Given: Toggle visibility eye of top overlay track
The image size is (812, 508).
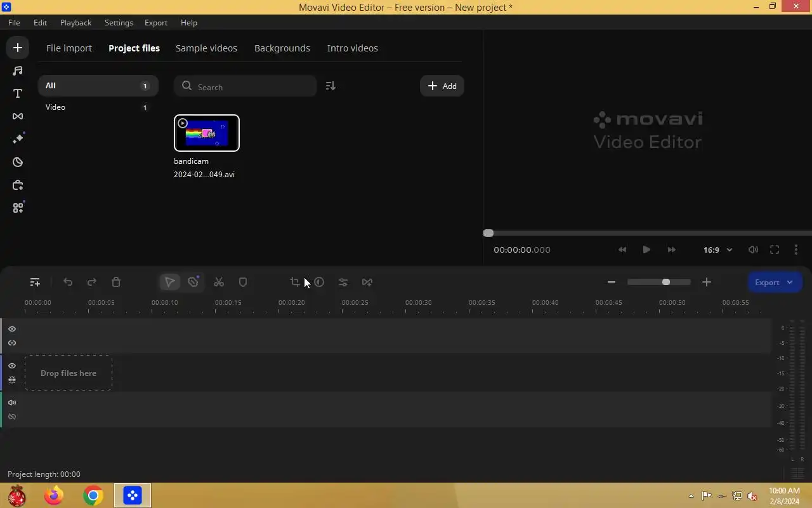Looking at the screenshot, I should click(12, 329).
